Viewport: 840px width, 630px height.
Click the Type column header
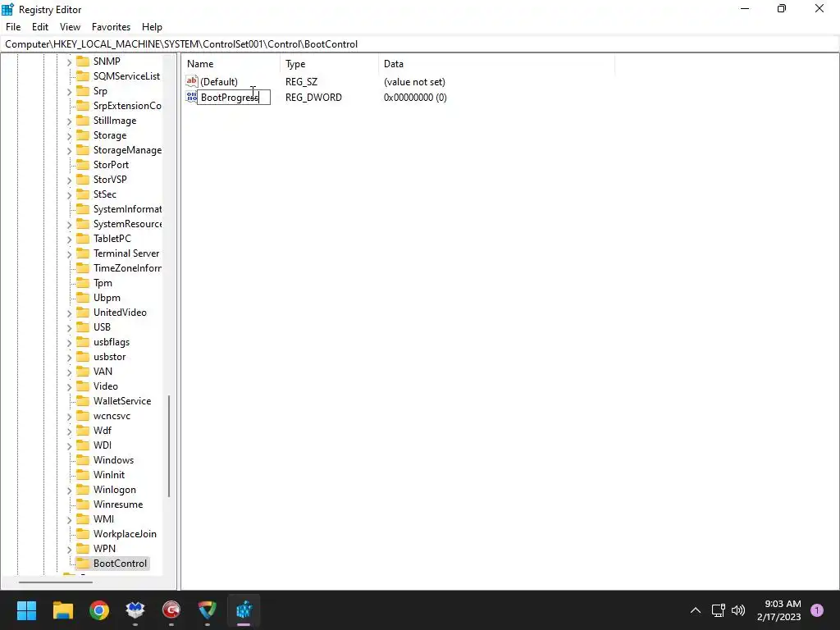[329, 64]
